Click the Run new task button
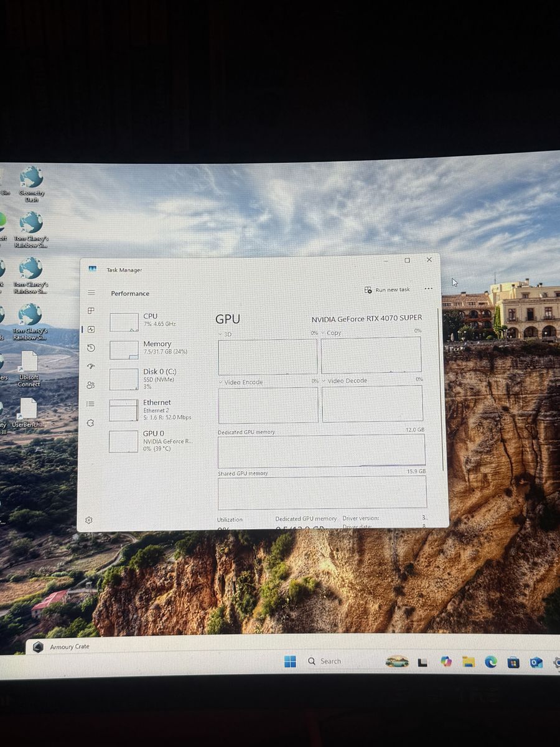560x747 pixels. 388,290
